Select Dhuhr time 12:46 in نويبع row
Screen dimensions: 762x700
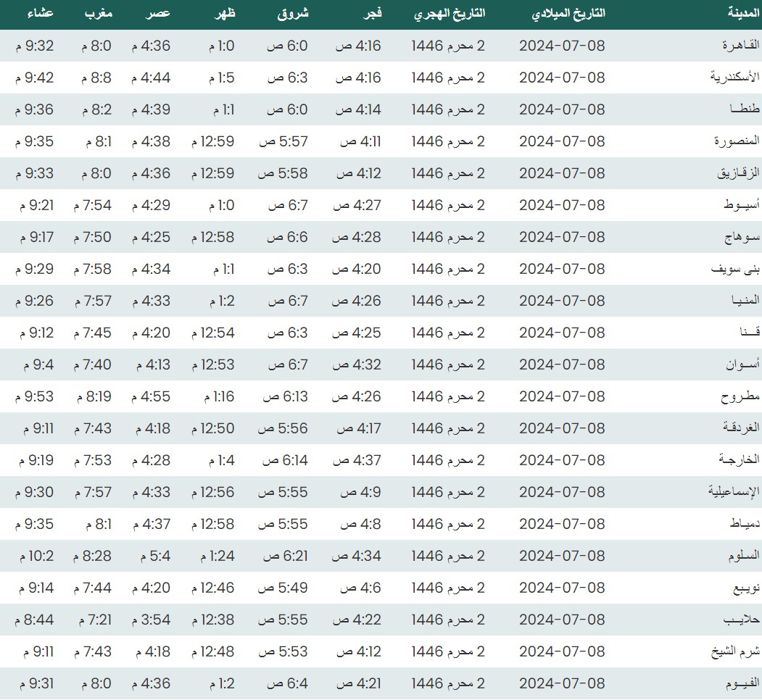[x=212, y=588]
